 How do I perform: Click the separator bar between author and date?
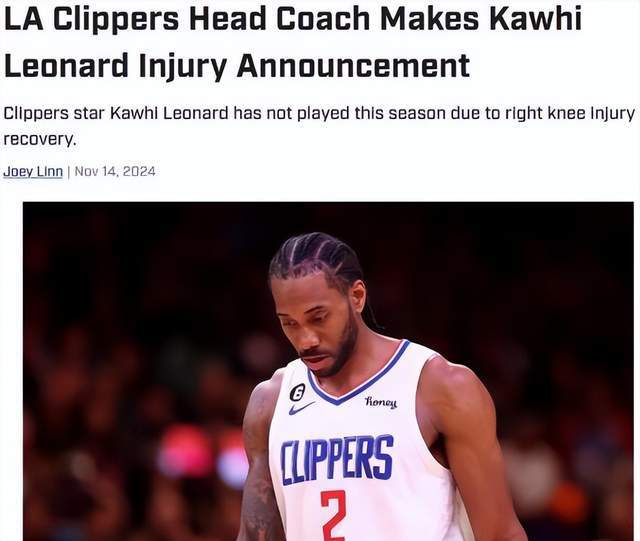click(x=69, y=171)
